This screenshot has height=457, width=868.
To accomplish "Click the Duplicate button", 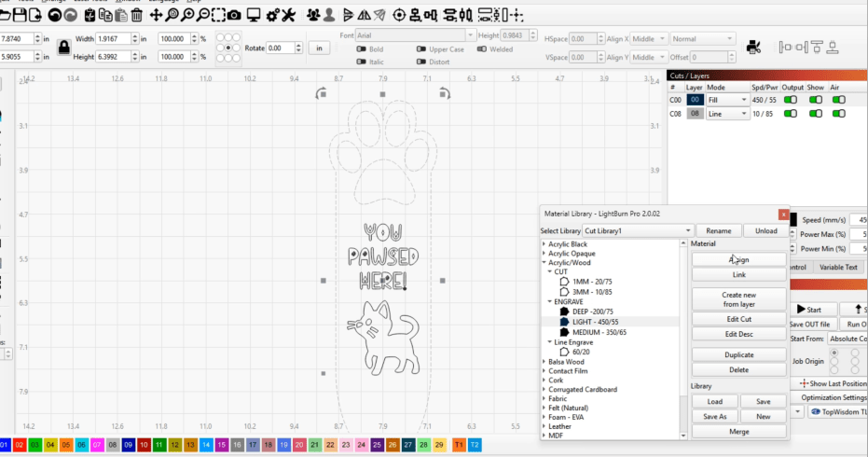I will point(738,354).
